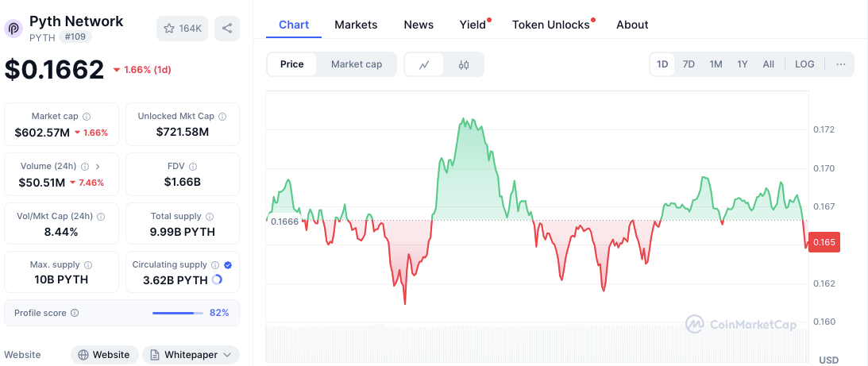The height and width of the screenshot is (366, 868).
Task: Toggle LOG scale on chart
Action: coord(804,64)
